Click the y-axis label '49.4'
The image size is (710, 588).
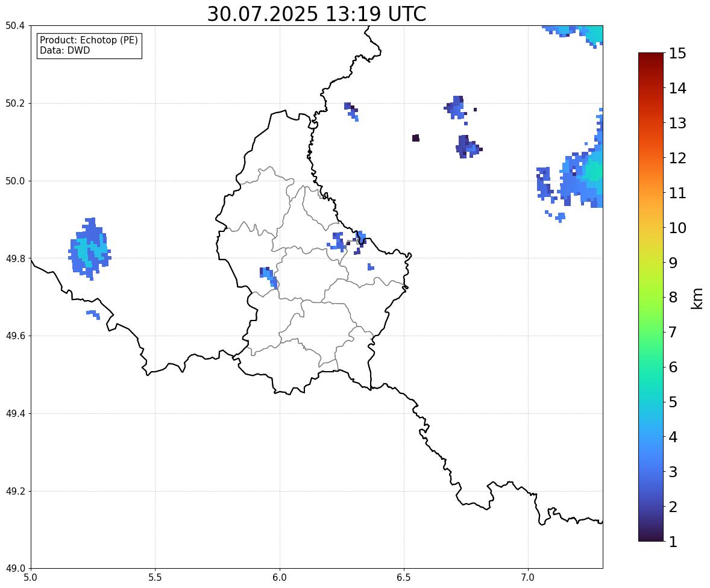tap(14, 414)
